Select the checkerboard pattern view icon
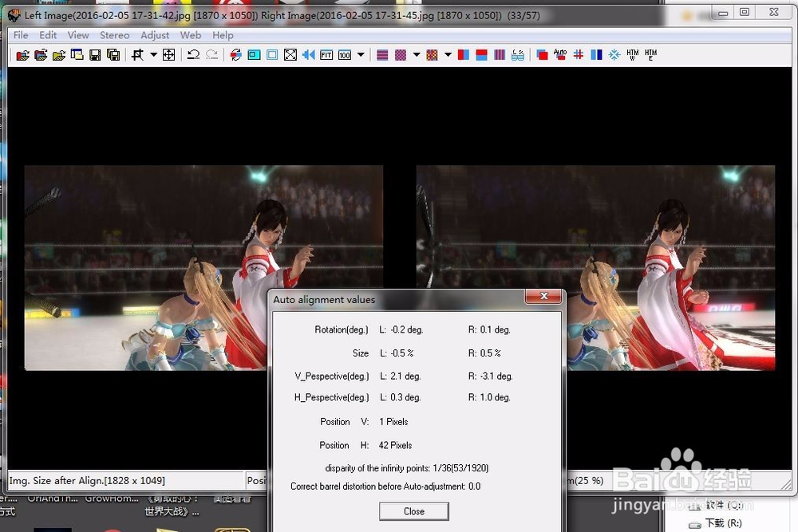Image resolution: width=798 pixels, height=532 pixels. click(x=401, y=55)
